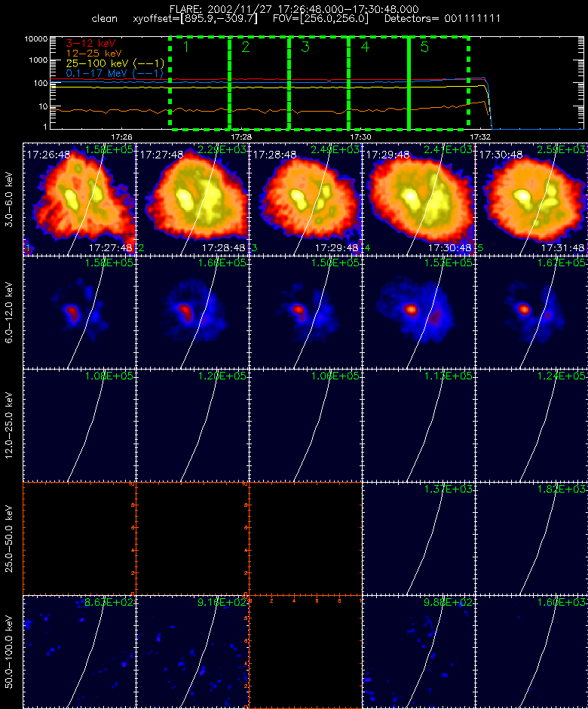
Task: Click the 10000 y-axis label
Action: point(35,39)
